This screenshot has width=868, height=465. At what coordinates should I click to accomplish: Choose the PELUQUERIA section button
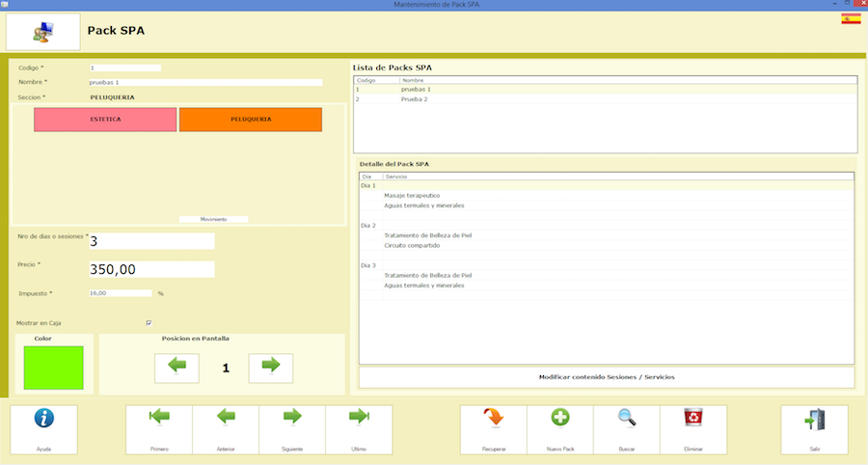[x=250, y=120]
